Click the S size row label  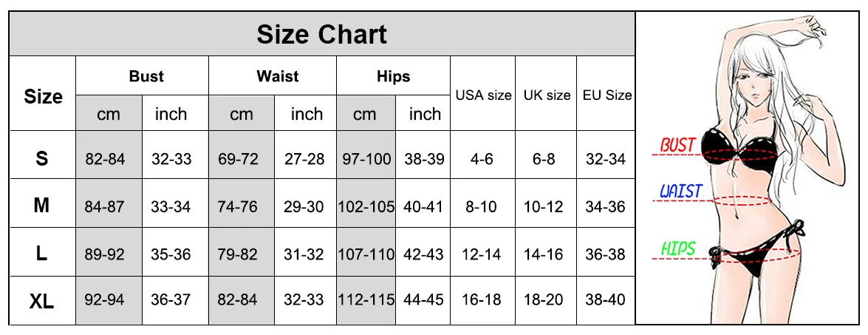point(42,158)
